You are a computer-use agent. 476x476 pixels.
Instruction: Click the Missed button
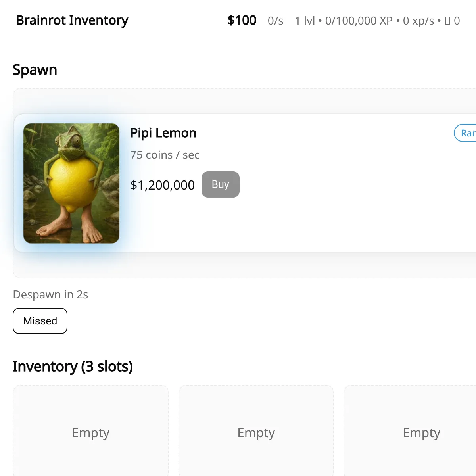40,321
